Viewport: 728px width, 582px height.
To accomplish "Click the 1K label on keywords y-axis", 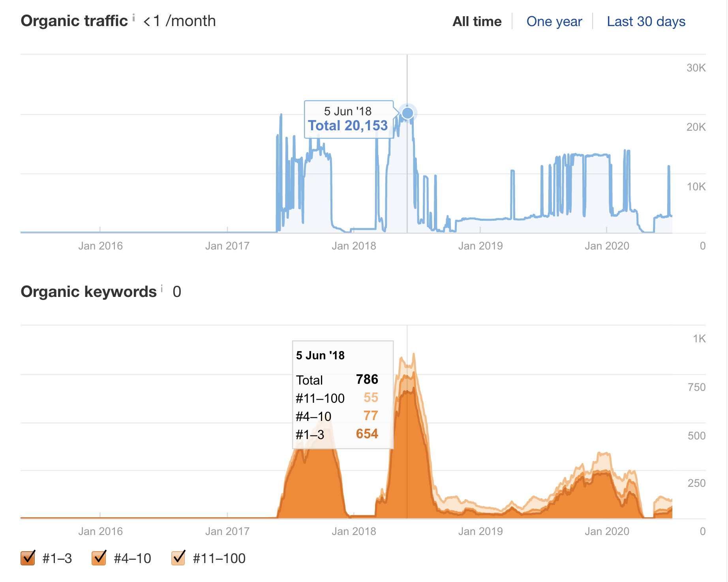I will [x=699, y=339].
